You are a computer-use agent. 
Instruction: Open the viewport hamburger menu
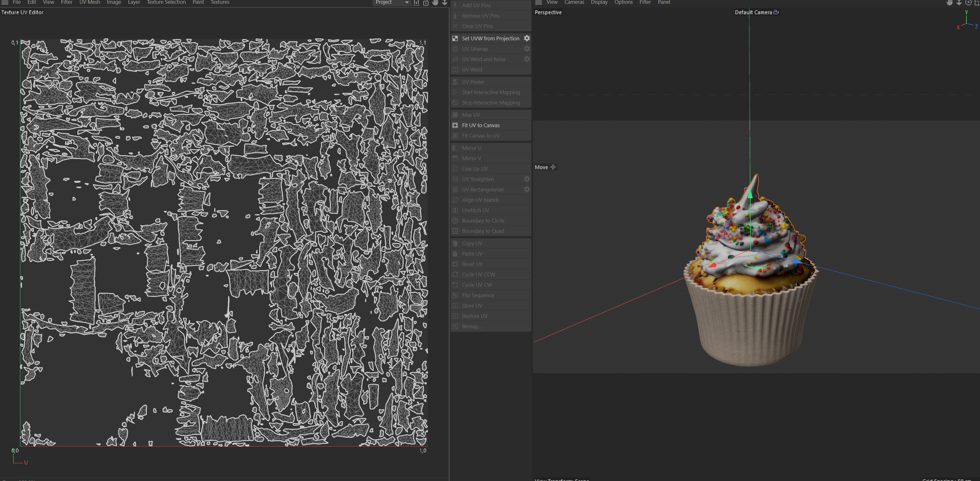(538, 2)
